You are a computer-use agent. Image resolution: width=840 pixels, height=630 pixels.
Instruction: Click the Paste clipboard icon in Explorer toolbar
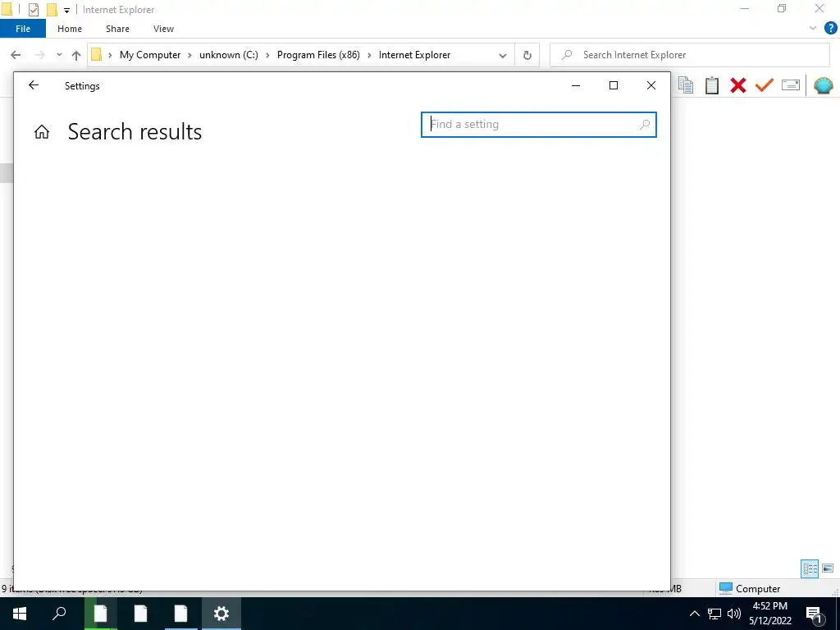(712, 85)
